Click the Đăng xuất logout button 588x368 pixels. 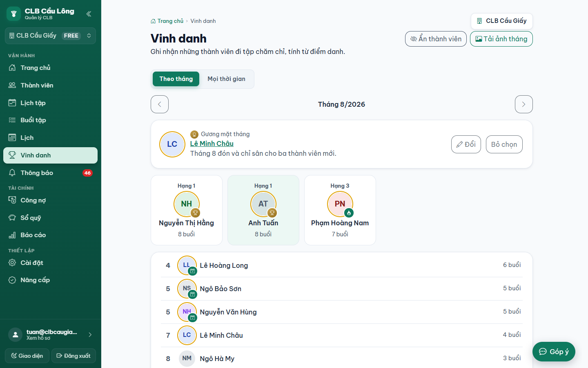coord(73,356)
